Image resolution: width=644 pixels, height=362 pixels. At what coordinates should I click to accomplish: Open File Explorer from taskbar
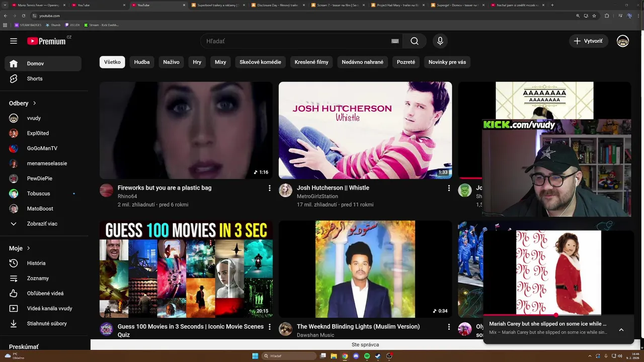(x=334, y=356)
